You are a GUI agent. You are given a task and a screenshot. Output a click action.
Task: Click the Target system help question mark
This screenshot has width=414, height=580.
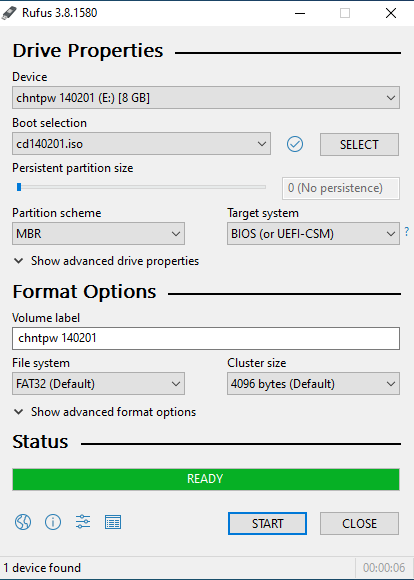point(407,232)
